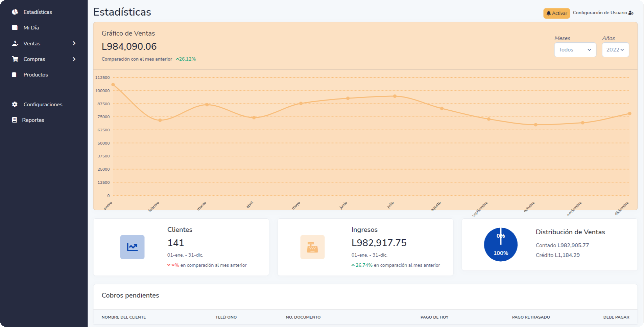Open Configuración de Usuario link

603,13
